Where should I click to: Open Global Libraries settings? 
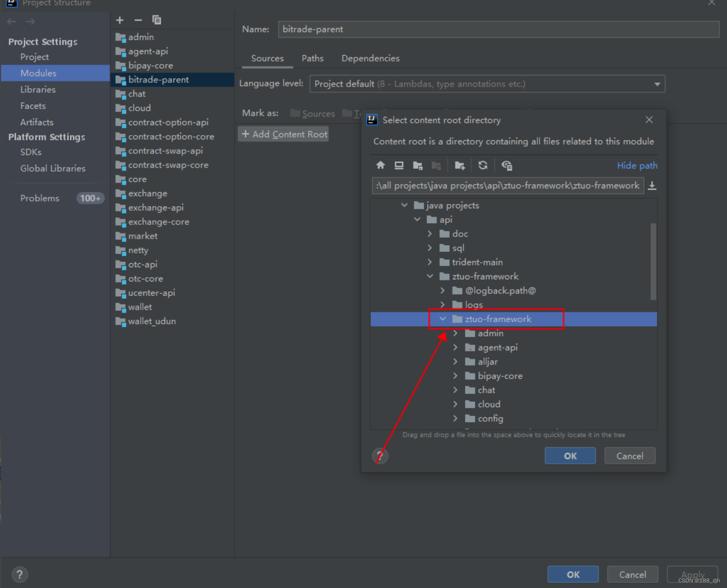pos(53,168)
